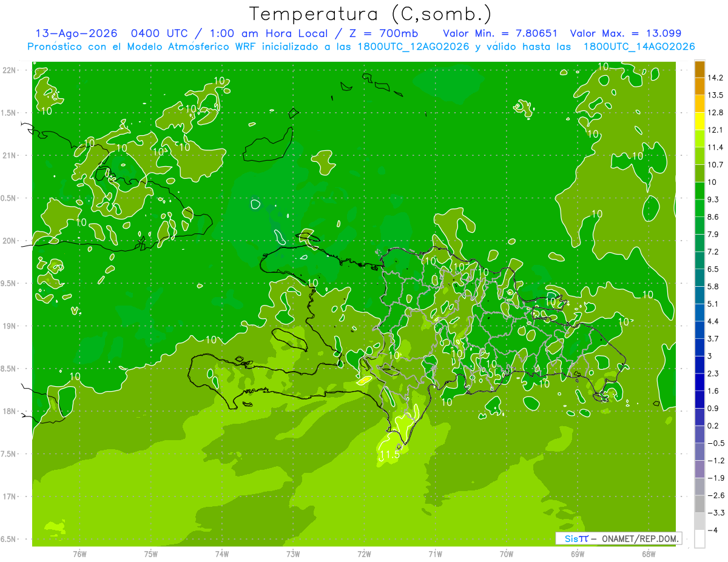Click the '11.5' contour label on map
Image resolution: width=728 pixels, height=562 pixels.
coord(389,453)
